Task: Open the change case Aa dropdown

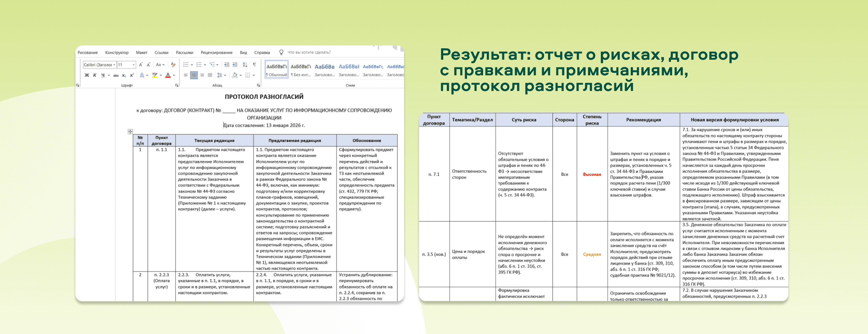Action: pyautogui.click(x=160, y=65)
